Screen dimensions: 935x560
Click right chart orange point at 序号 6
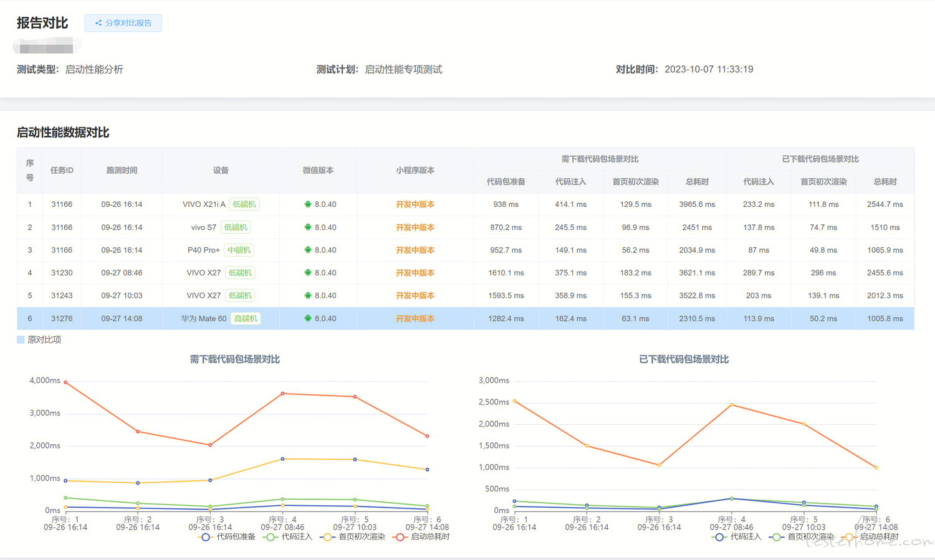click(x=876, y=467)
